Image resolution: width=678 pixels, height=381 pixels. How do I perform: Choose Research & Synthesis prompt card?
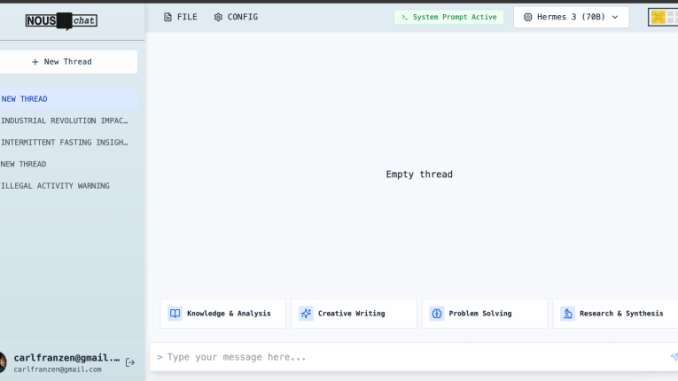click(x=615, y=314)
